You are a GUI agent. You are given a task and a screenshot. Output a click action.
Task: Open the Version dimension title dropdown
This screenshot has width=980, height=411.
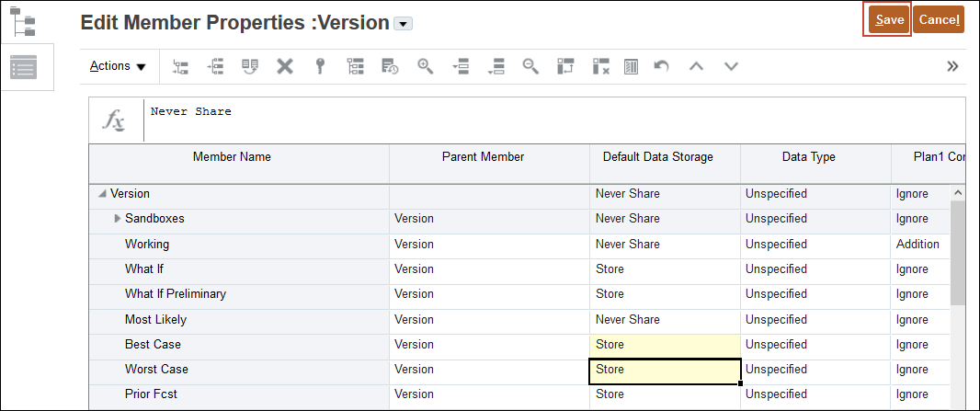click(403, 24)
